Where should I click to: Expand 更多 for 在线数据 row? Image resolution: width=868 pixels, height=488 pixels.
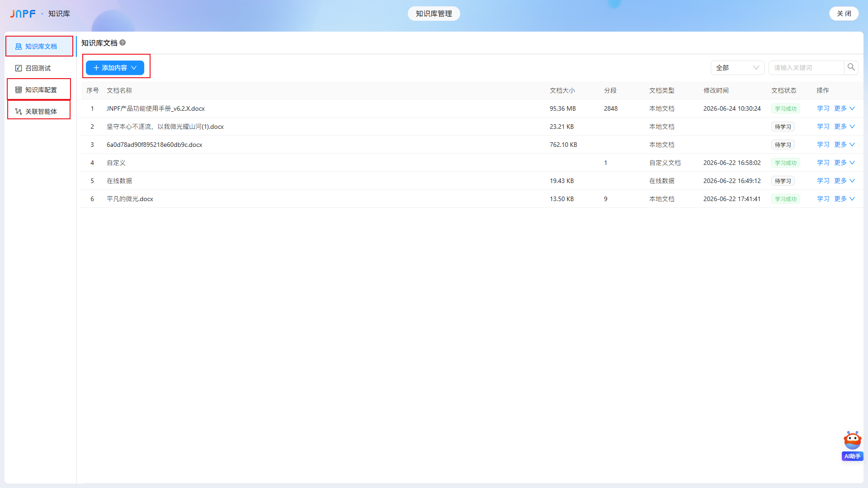click(x=844, y=181)
